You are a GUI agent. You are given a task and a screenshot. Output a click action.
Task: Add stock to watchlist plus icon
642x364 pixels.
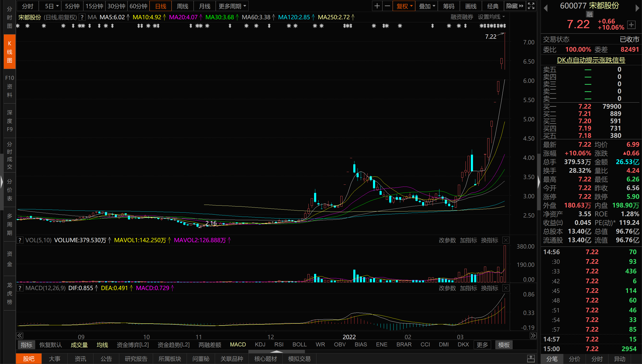(631, 25)
